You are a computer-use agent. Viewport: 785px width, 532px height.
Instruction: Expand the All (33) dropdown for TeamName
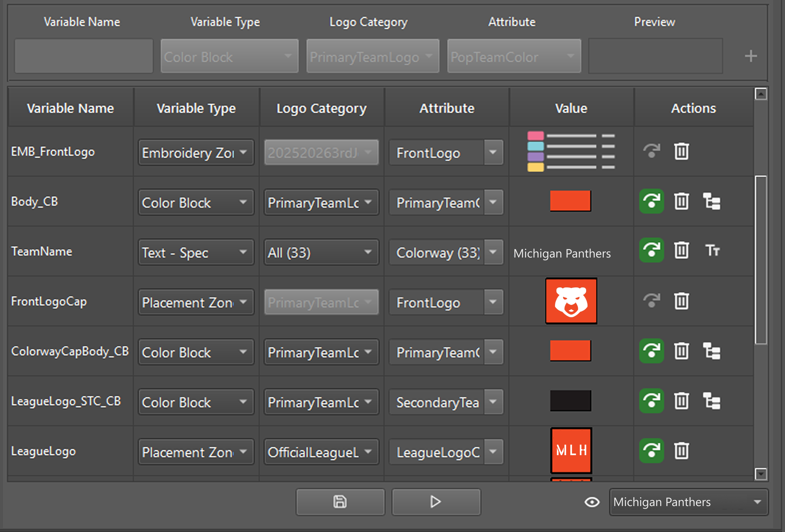click(321, 252)
